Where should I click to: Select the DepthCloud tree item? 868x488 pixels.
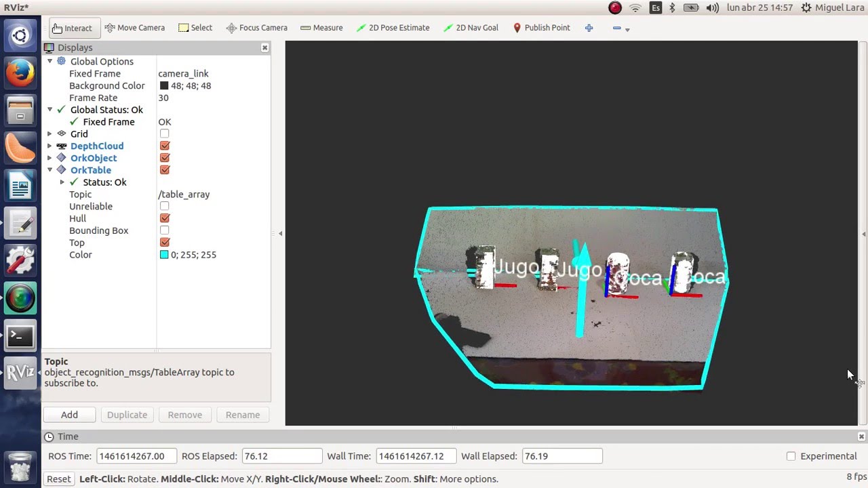[x=97, y=146]
